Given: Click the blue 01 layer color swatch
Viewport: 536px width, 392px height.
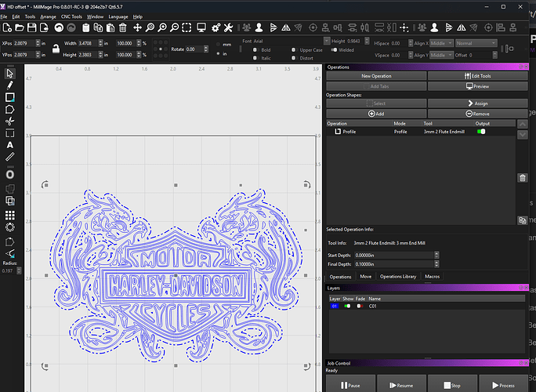Looking at the screenshot, I should tap(334, 306).
